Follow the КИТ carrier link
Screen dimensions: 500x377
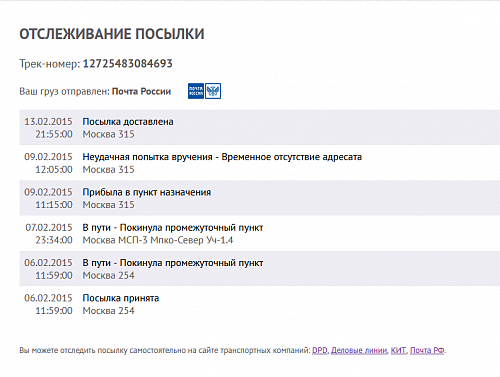tap(398, 350)
